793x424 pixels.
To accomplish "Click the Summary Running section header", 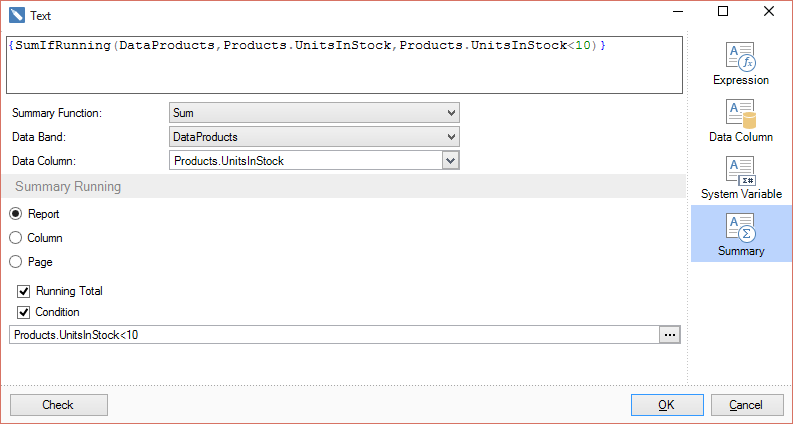I will click(x=344, y=186).
